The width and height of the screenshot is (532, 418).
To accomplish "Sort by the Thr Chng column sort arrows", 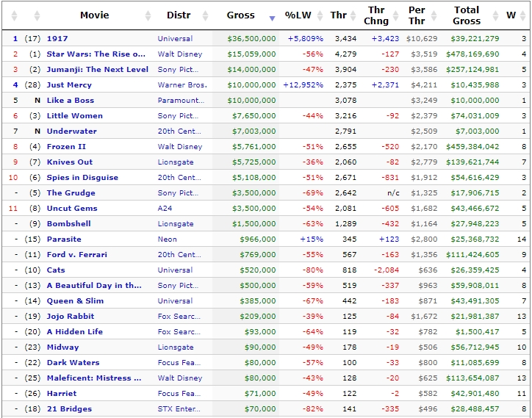I will (x=395, y=15).
